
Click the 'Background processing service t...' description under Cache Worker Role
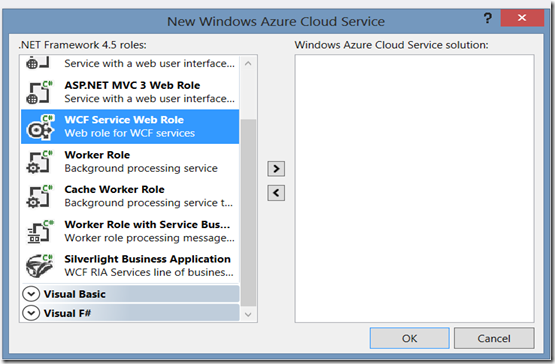(149, 203)
